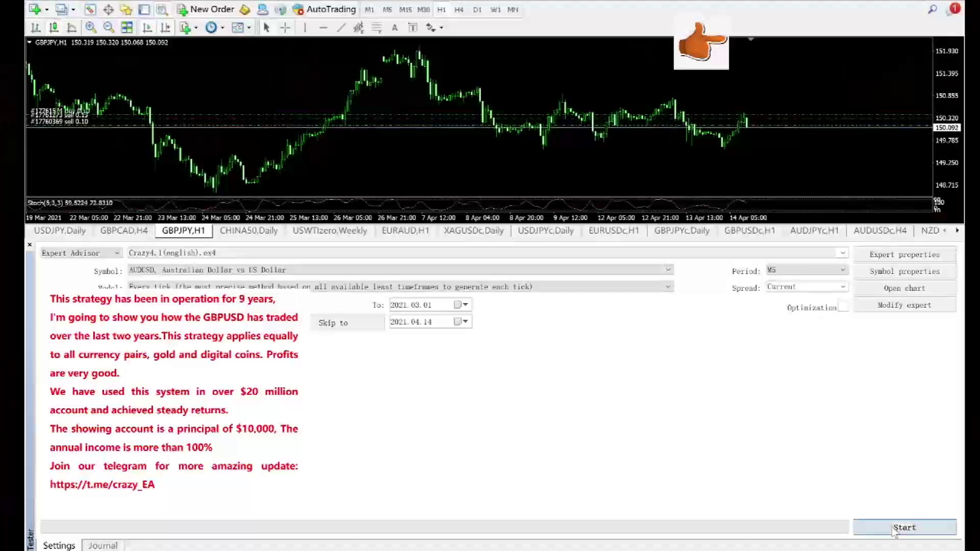The image size is (980, 551).
Task: Select the text label A tool
Action: coord(395,28)
